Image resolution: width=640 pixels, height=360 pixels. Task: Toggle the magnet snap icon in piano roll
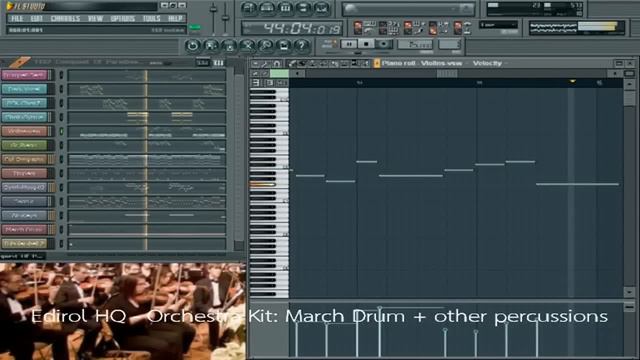(x=277, y=63)
